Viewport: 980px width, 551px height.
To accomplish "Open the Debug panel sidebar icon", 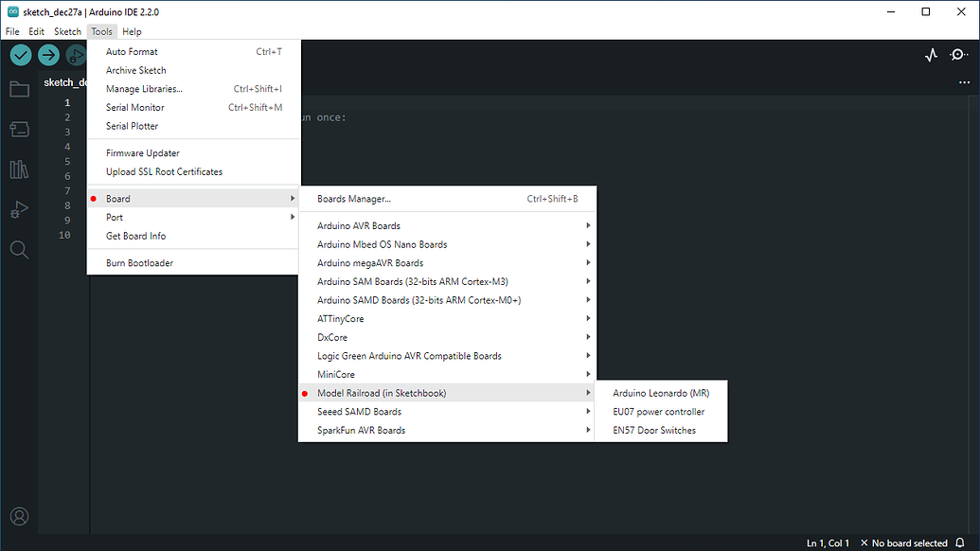I will pos(19,209).
